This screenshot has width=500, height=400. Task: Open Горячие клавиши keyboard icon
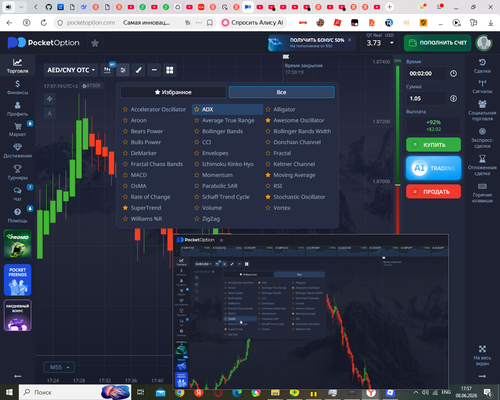pyautogui.click(x=482, y=192)
